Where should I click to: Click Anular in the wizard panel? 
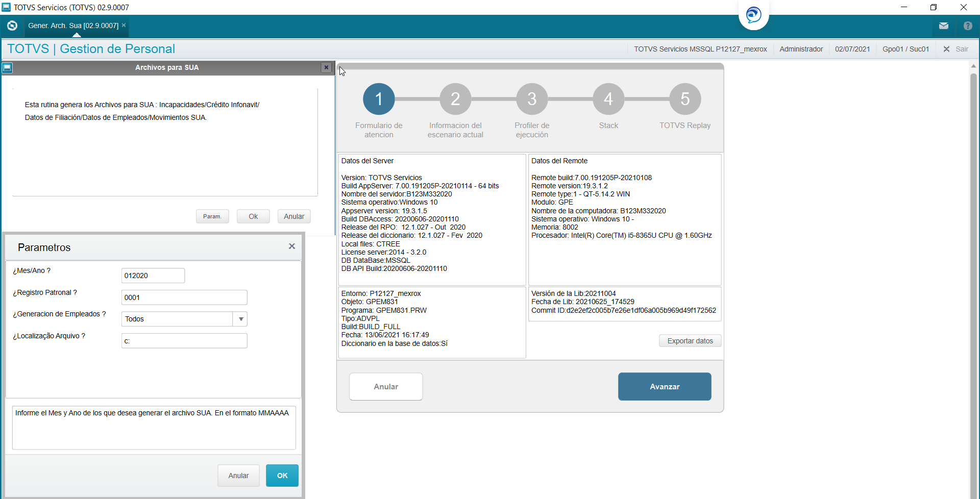point(386,387)
